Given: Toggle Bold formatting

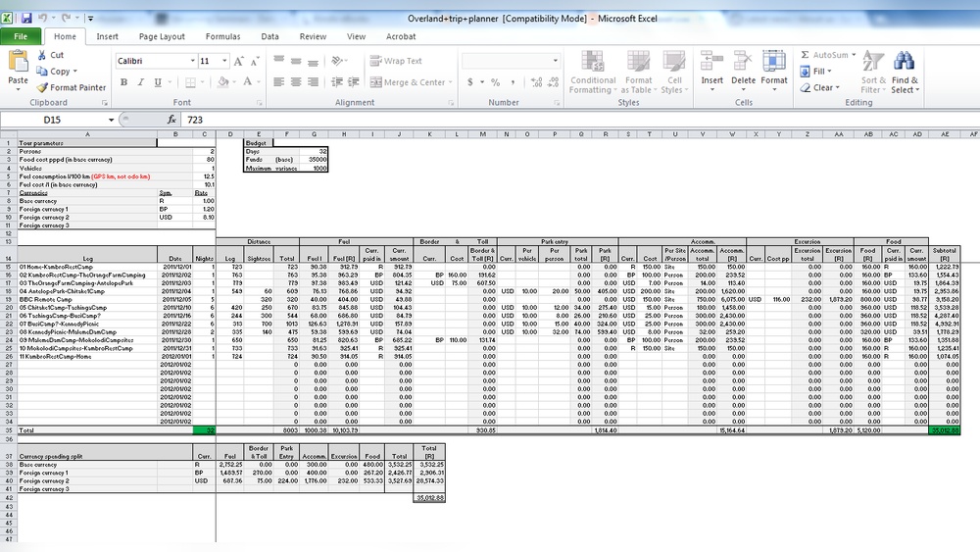Looking at the screenshot, I should [123, 82].
